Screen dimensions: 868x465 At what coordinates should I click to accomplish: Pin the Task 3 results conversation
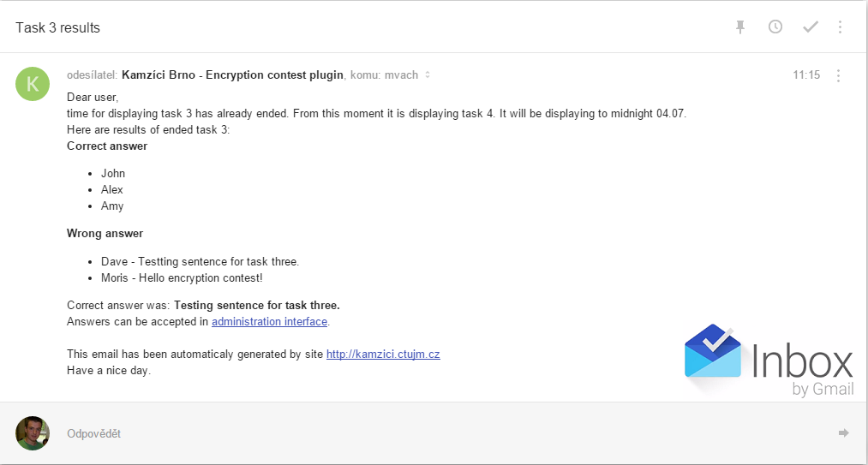coord(740,27)
